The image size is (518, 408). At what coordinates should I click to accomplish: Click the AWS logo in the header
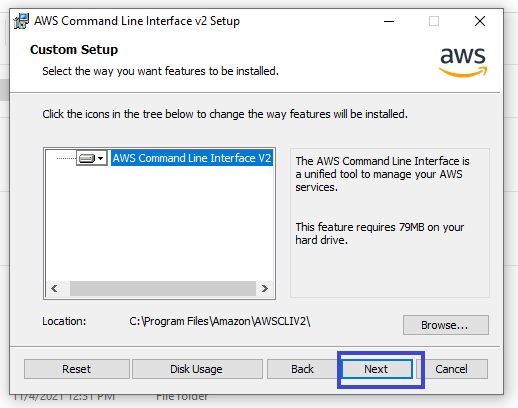point(463,62)
